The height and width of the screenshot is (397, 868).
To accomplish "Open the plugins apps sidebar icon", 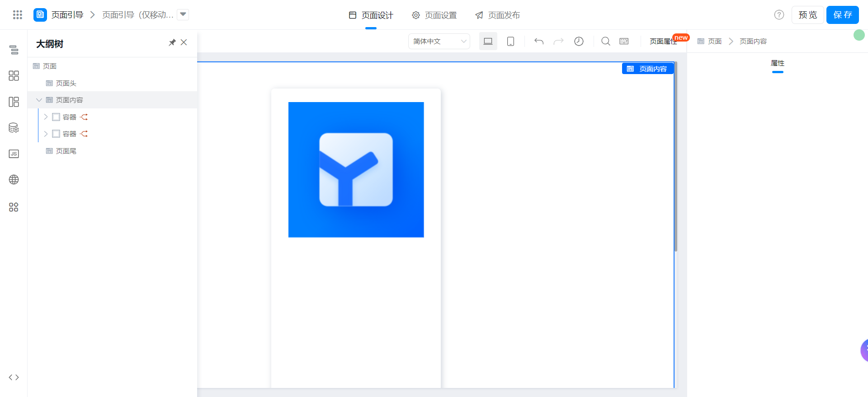I will point(14,207).
